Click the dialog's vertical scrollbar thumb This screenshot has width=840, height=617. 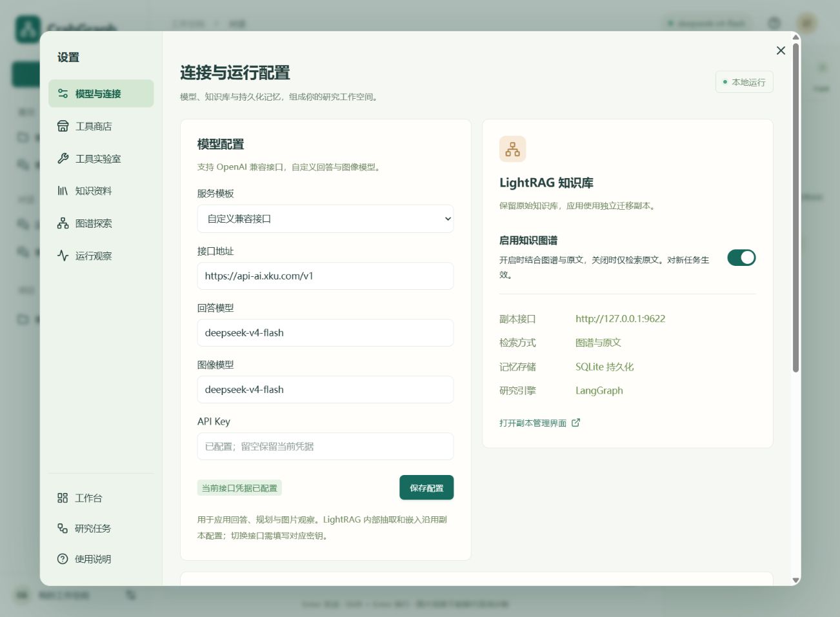click(796, 208)
